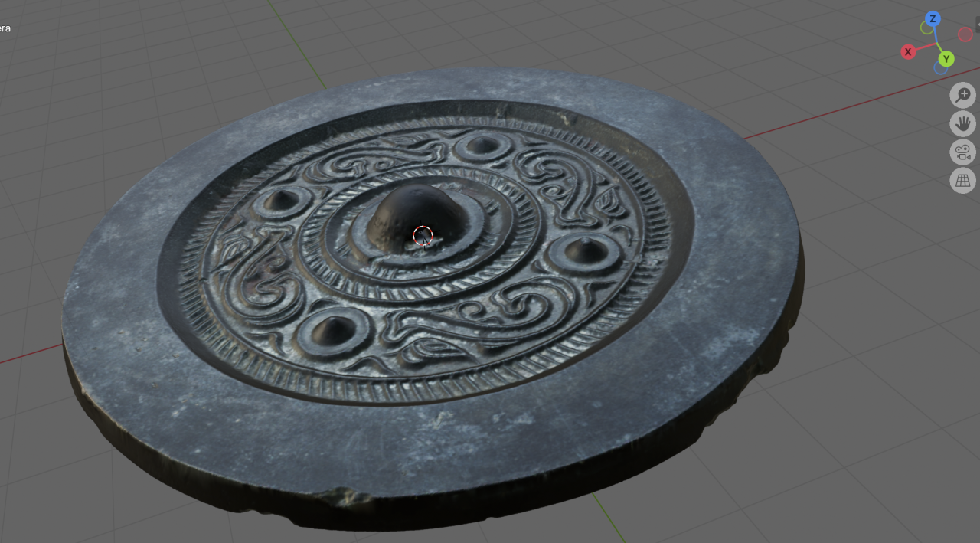Click the zoom magnifier icon in the viewport
Image resolution: width=980 pixels, height=543 pixels.
(x=962, y=95)
